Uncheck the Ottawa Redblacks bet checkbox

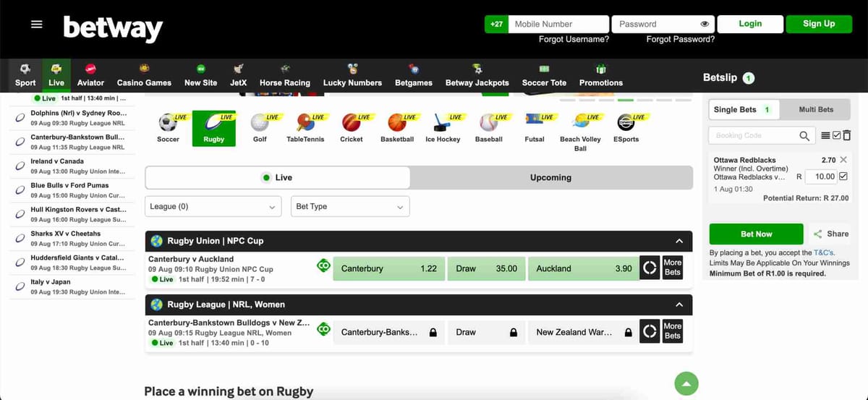(x=843, y=176)
